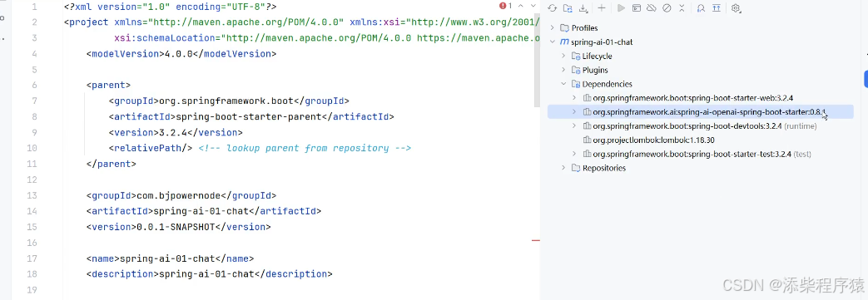This screenshot has width=868, height=300.
Task: Select Lifecycle tree item
Action: click(597, 56)
